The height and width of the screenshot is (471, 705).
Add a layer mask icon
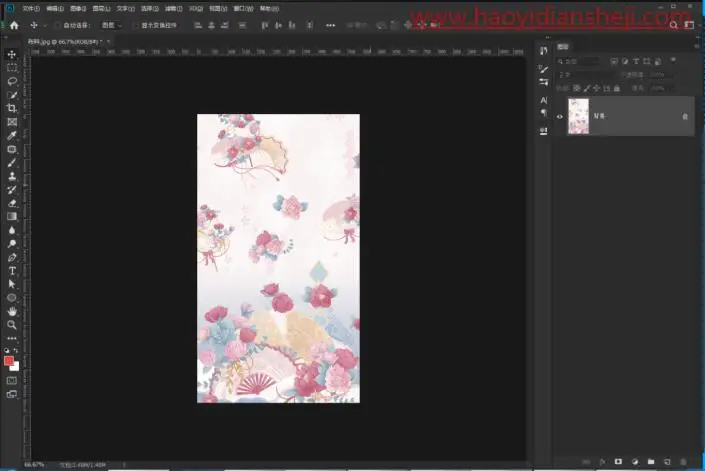tap(618, 462)
